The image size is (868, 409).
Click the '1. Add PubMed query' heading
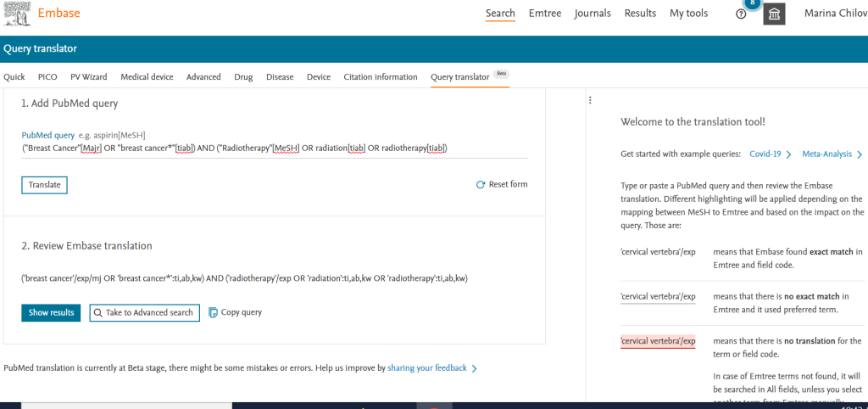tap(70, 104)
